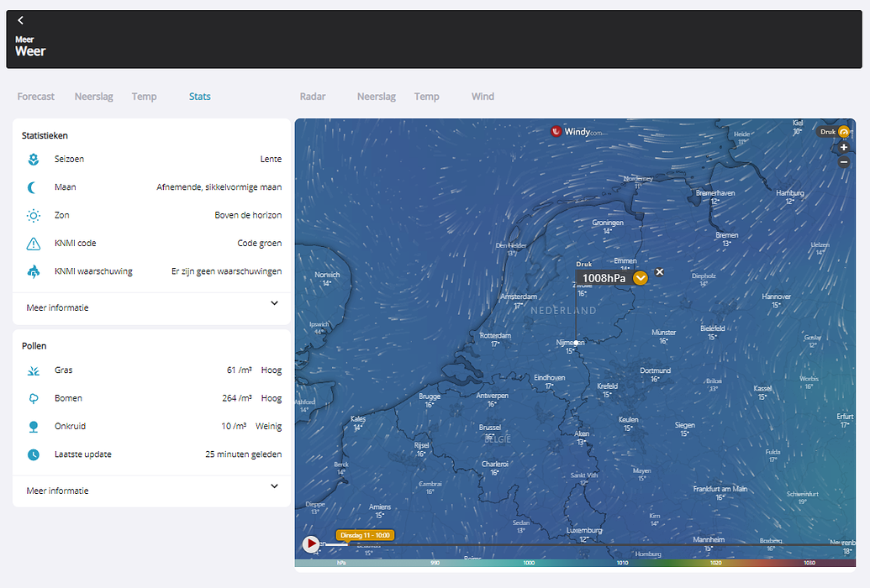Click the Gras pollen icon
This screenshot has height=588, width=870.
pos(33,370)
